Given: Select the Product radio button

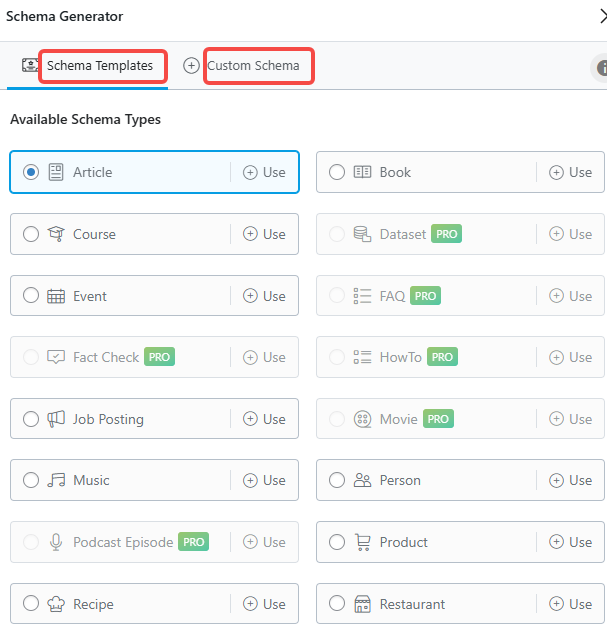Looking at the screenshot, I should click(337, 542).
